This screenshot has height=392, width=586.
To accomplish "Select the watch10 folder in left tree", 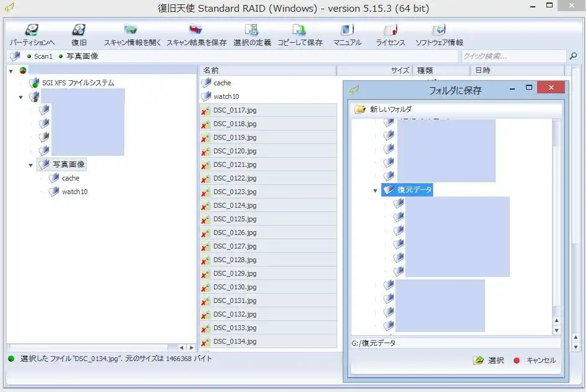I will (74, 192).
